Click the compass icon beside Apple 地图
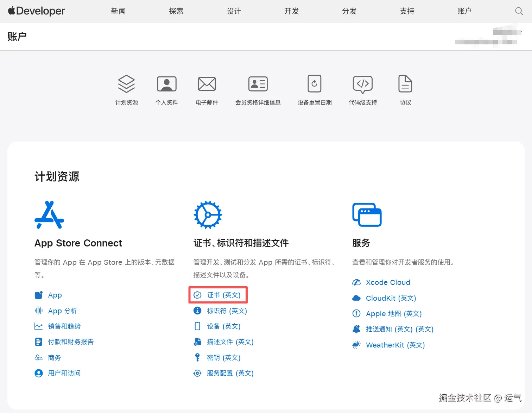The image size is (532, 413). [356, 313]
